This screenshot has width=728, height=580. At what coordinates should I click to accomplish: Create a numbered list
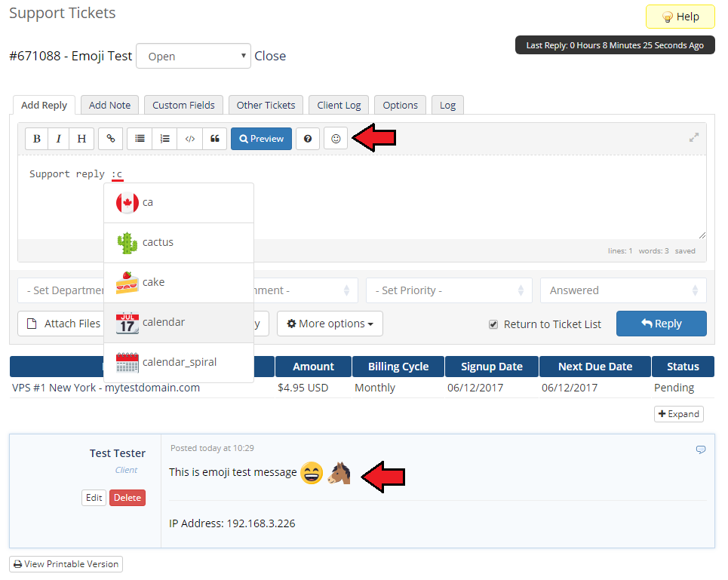164,139
